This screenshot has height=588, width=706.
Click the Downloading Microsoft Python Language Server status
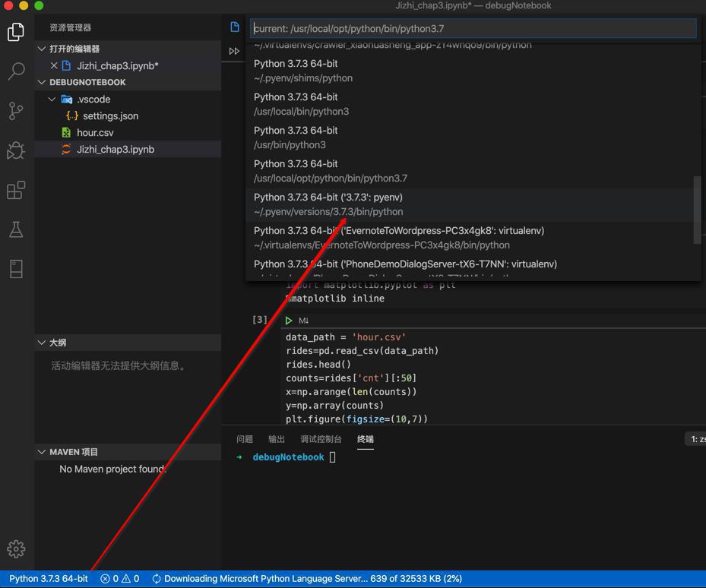pyautogui.click(x=313, y=579)
